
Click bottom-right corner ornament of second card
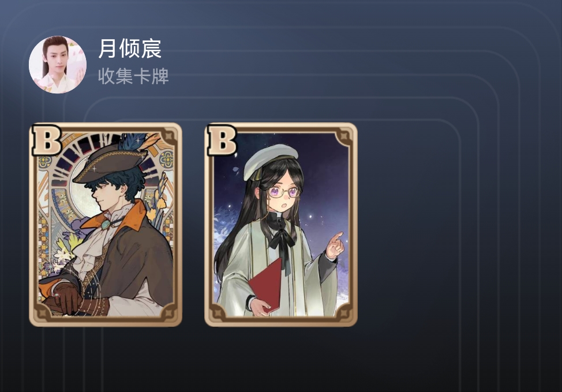tap(343, 311)
